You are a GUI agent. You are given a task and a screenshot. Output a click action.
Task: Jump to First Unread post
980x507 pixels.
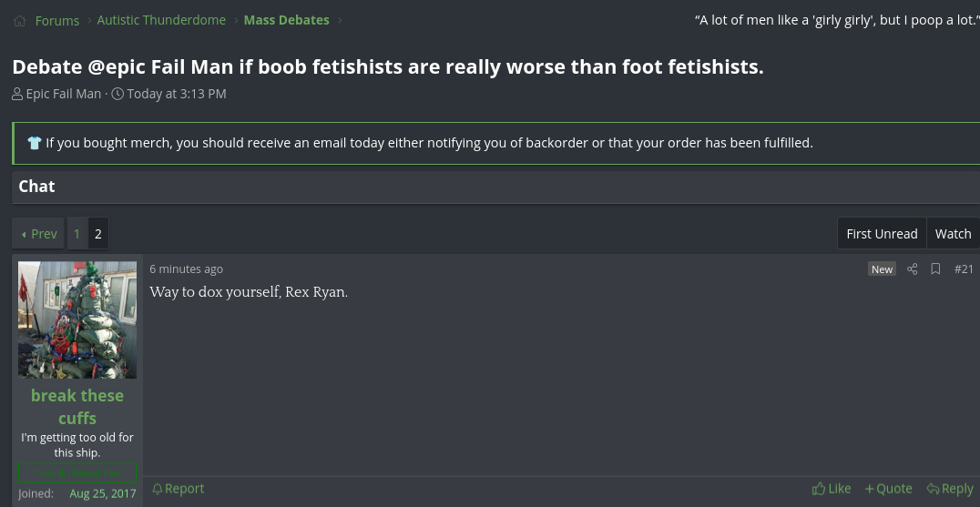pyautogui.click(x=882, y=234)
